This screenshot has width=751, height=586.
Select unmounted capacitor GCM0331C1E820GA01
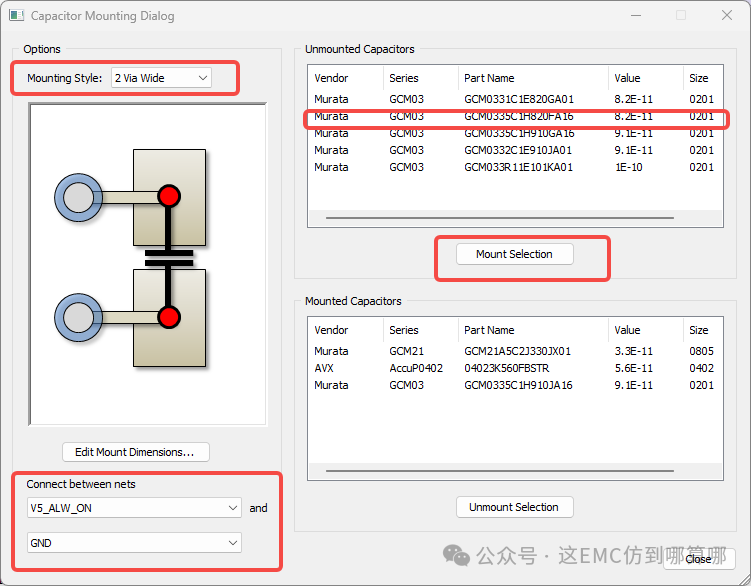[x=515, y=99]
